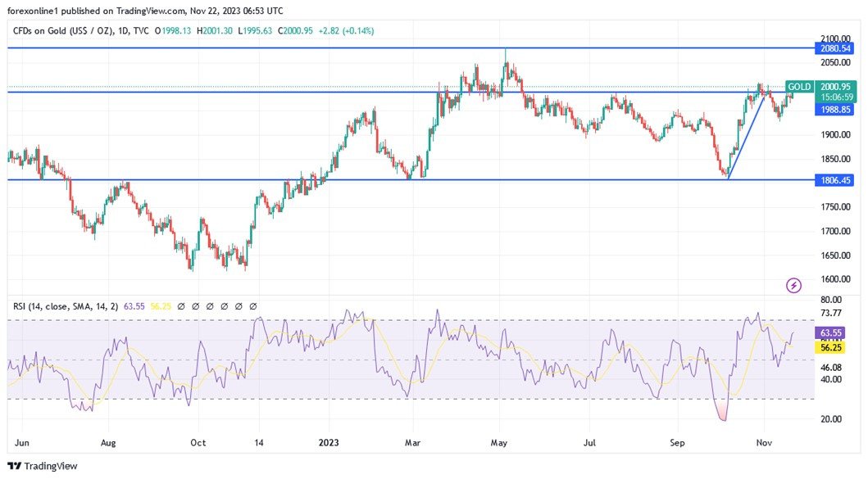Image resolution: width=868 pixels, height=479 pixels.
Task: Select the 2080.54 price level label
Action: [x=834, y=48]
